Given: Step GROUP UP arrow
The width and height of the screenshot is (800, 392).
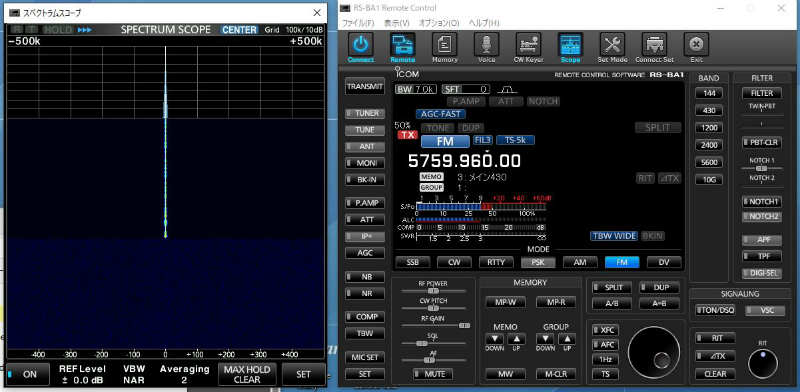Looking at the screenshot, I should (x=567, y=339).
